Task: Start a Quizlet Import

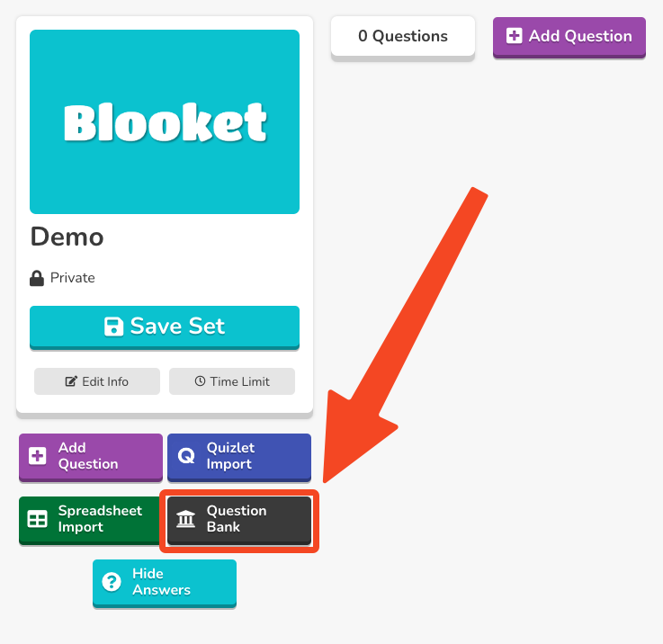Action: pyautogui.click(x=239, y=456)
